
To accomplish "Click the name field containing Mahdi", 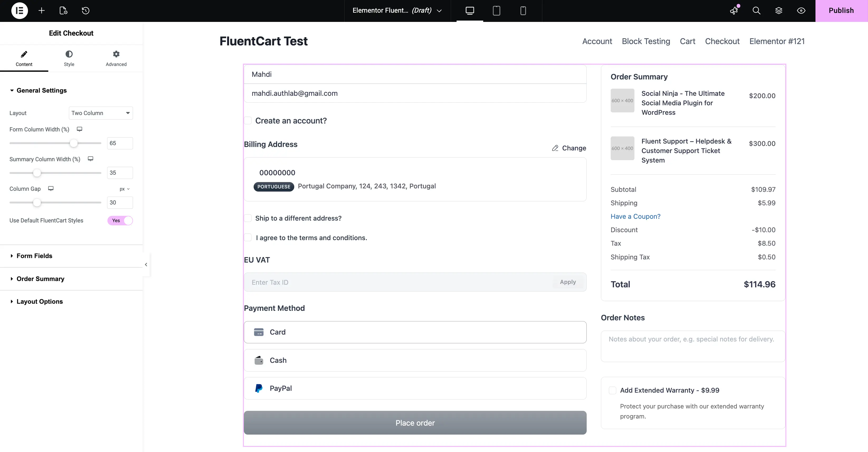I will pyautogui.click(x=415, y=74).
